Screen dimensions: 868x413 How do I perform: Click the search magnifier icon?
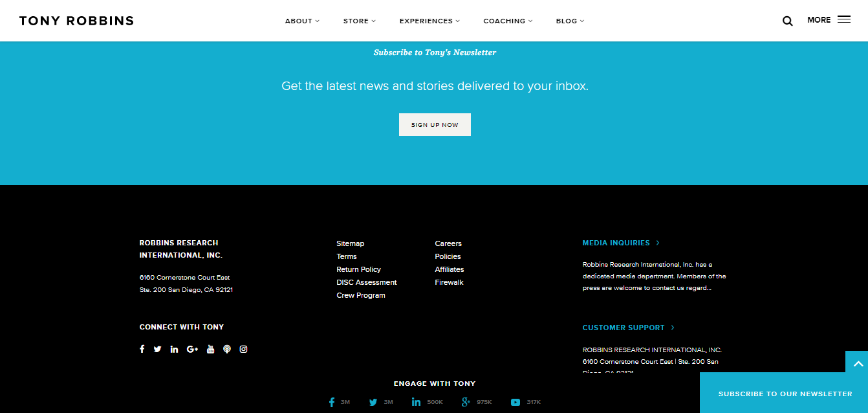(787, 21)
